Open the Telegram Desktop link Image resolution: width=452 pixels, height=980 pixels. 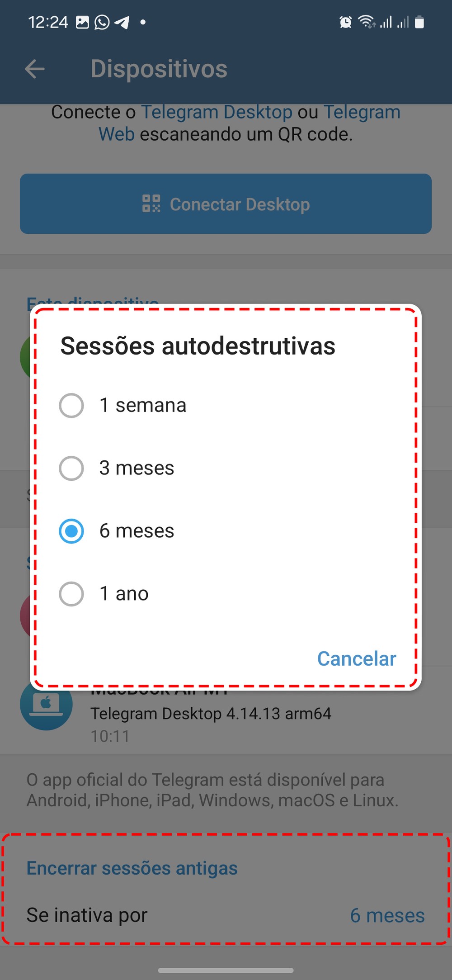[x=217, y=112]
